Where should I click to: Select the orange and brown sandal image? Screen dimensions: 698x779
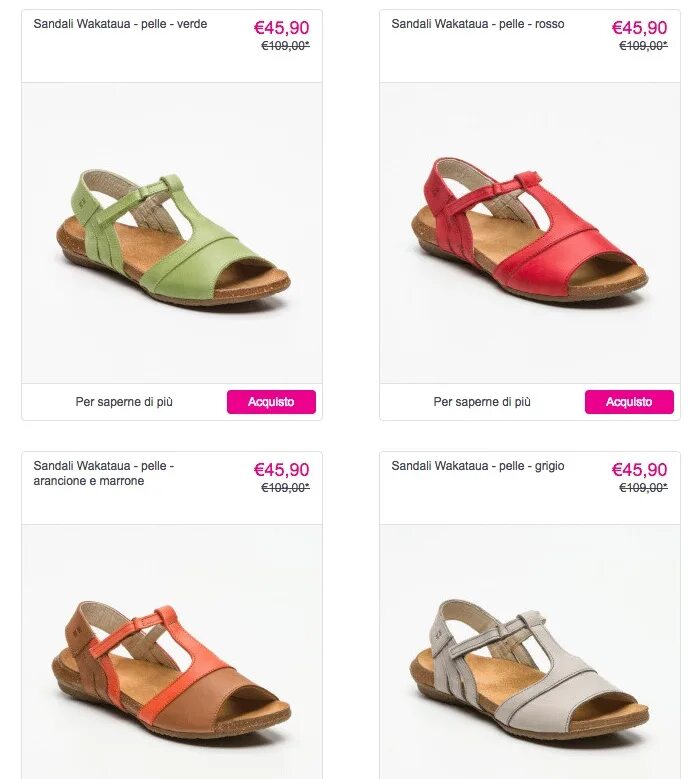point(172,652)
